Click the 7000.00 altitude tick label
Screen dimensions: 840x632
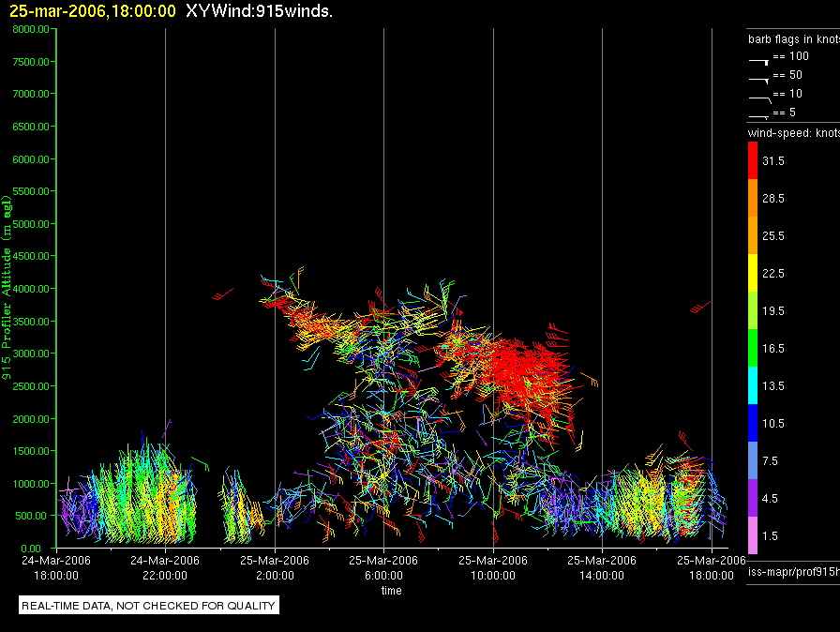(x=31, y=94)
